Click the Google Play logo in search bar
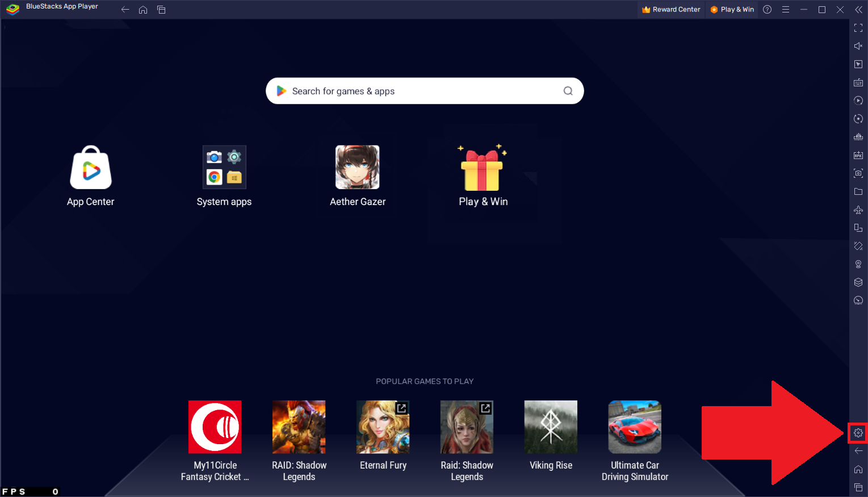Image resolution: width=868 pixels, height=497 pixels. (x=281, y=91)
